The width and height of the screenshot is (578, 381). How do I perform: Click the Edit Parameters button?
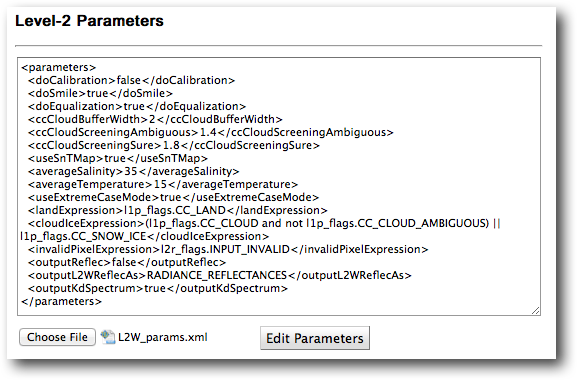coord(315,338)
